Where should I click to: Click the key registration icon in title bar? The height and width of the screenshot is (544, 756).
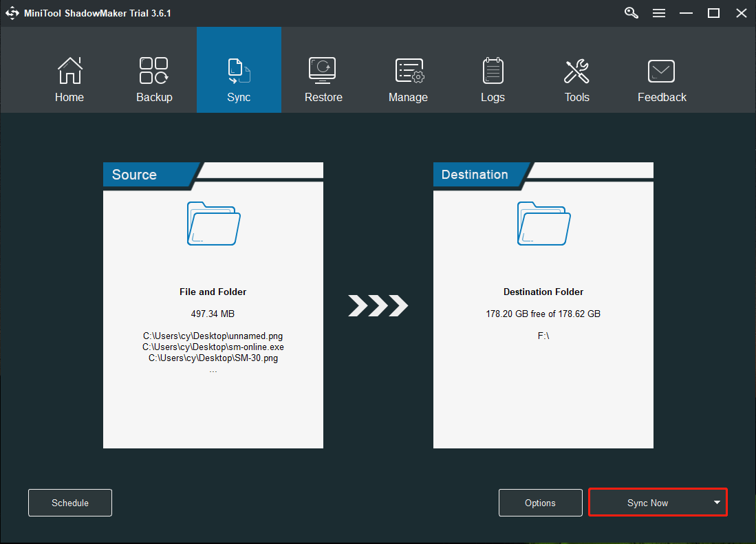coord(631,13)
